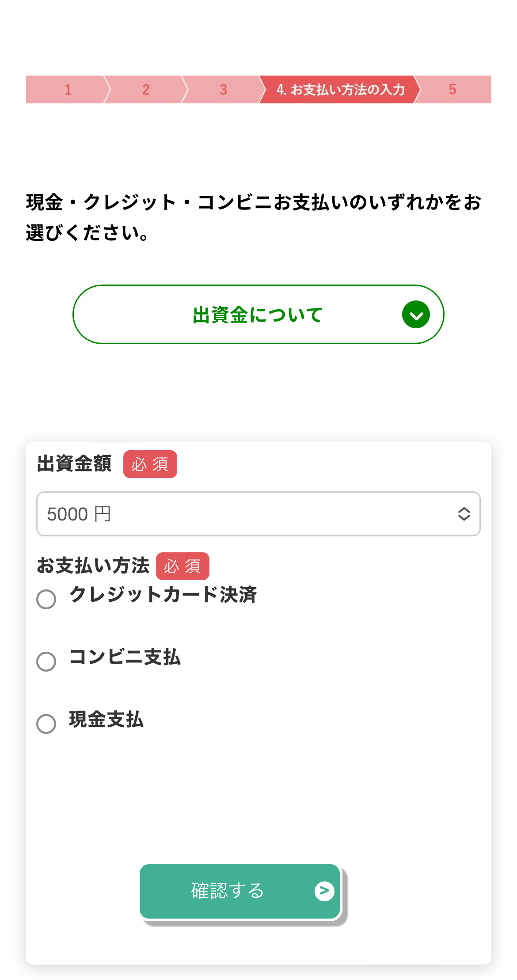The image size is (517, 980).
Task: Click the 必須 badge beside 出資金額
Action: [150, 464]
